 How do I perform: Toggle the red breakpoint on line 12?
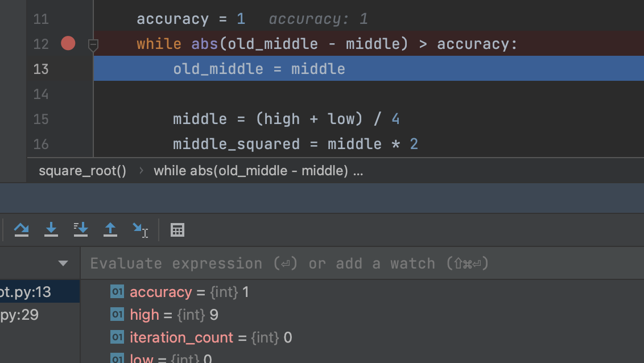[68, 43]
